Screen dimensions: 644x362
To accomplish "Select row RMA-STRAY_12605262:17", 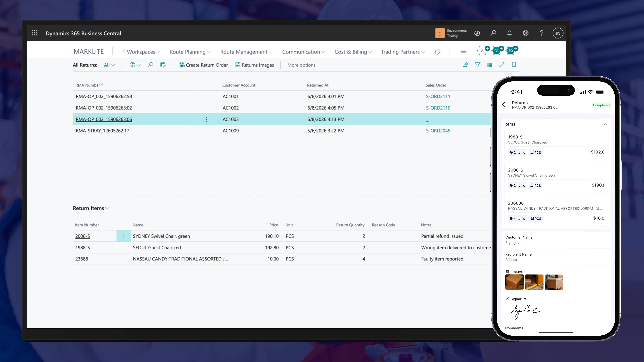I will 282,131.
